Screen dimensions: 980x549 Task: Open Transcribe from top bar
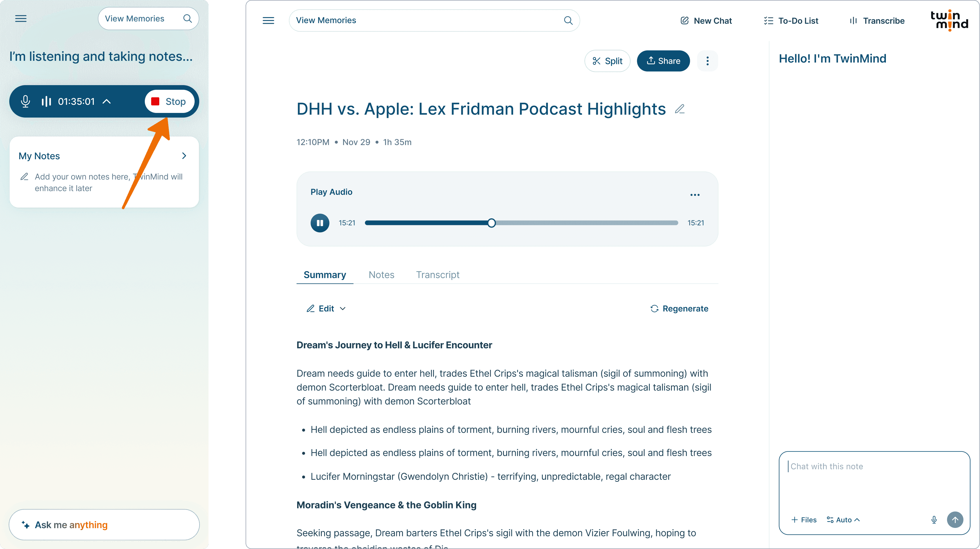[x=877, y=21]
